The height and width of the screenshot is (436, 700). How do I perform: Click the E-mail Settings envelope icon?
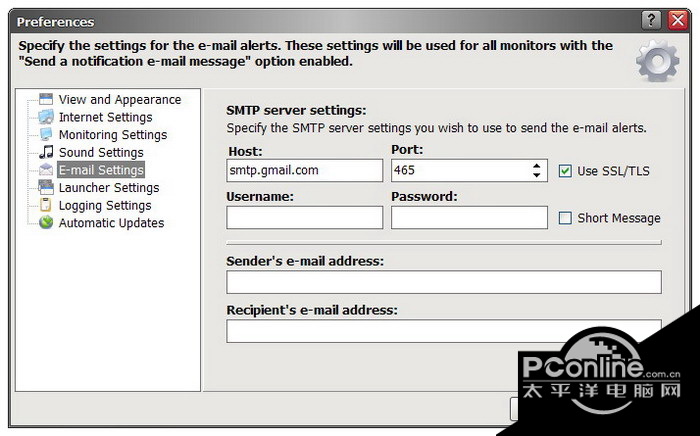(x=46, y=170)
